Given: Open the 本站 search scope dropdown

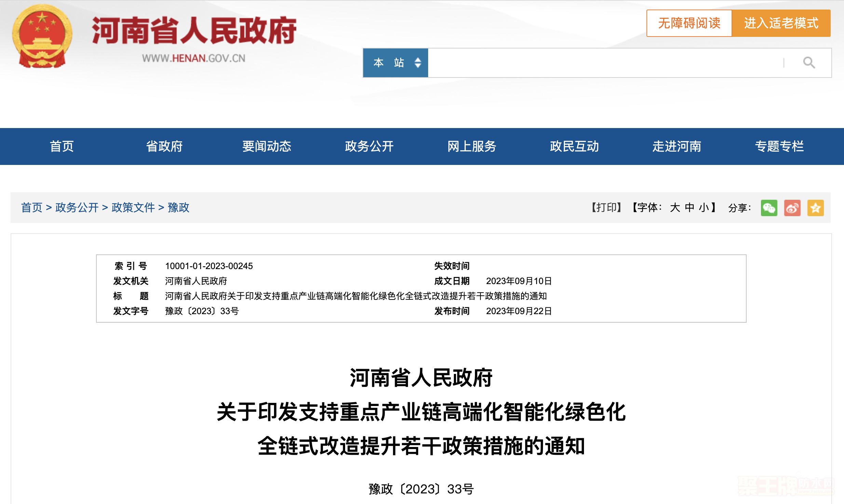Looking at the screenshot, I should coord(395,63).
